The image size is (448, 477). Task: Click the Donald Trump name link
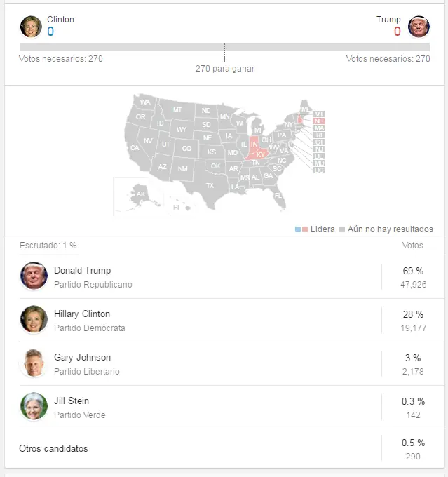(83, 271)
